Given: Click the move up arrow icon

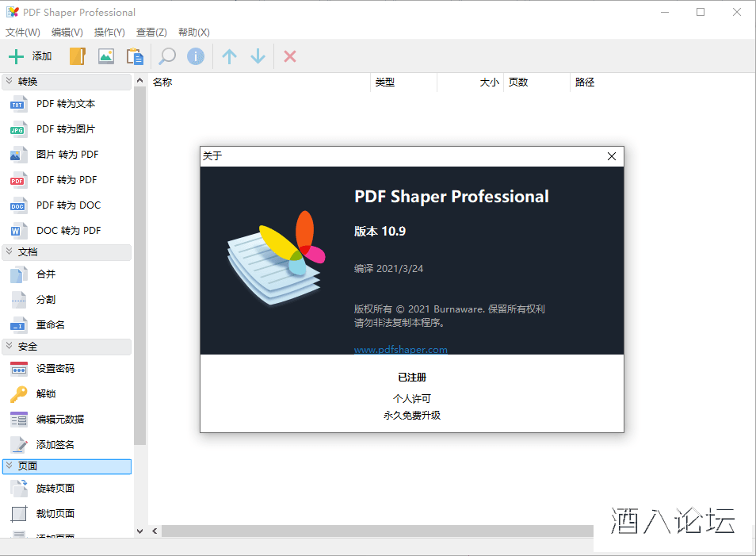Looking at the screenshot, I should 229,56.
